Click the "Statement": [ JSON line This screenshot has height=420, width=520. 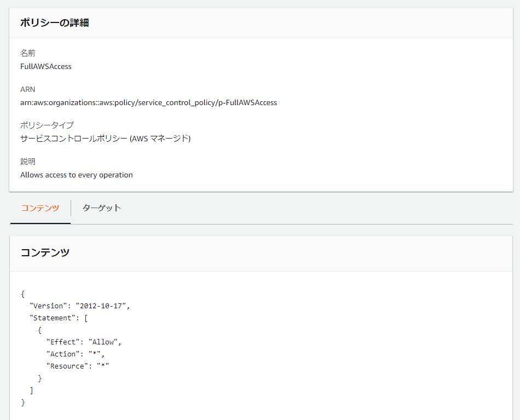tap(59, 318)
